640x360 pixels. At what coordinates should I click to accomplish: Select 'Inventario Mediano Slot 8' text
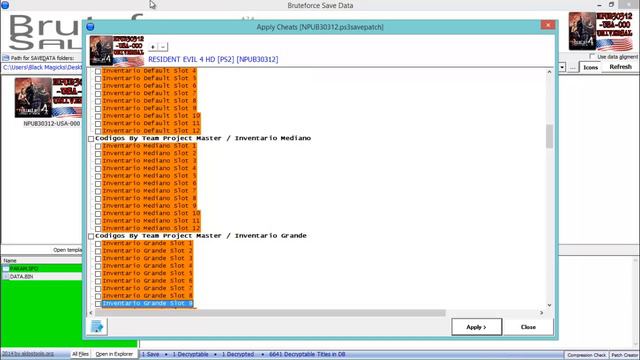pyautogui.click(x=149, y=198)
